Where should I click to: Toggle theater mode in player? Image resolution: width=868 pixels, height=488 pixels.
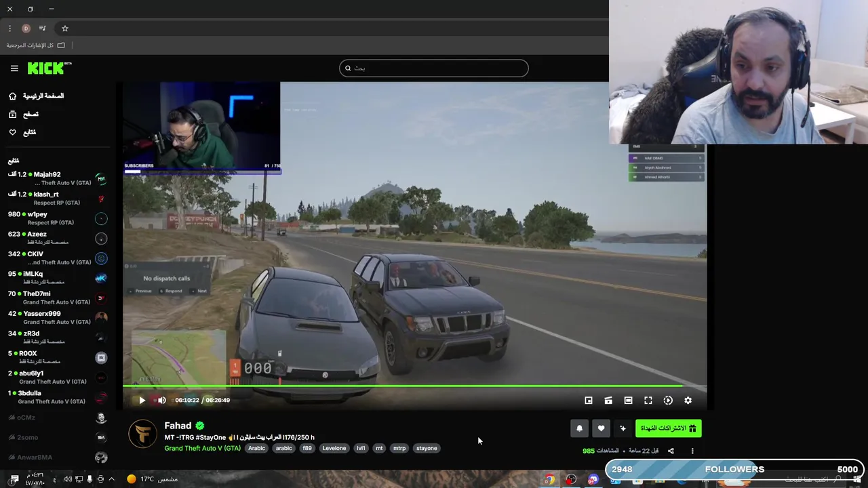point(628,401)
